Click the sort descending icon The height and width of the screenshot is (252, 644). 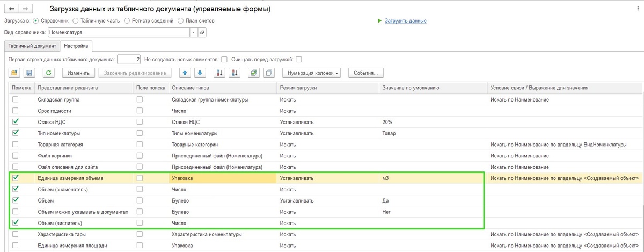pyautogui.click(x=234, y=73)
